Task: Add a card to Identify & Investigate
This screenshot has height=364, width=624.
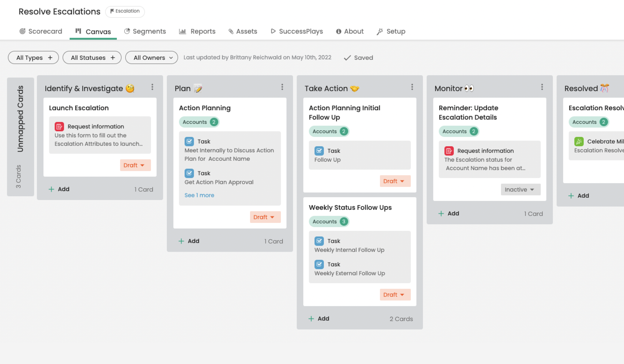Action: 59,189
